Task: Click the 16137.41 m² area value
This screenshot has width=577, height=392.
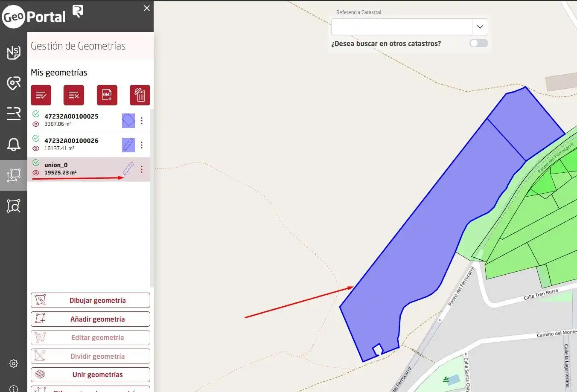Action: point(59,148)
